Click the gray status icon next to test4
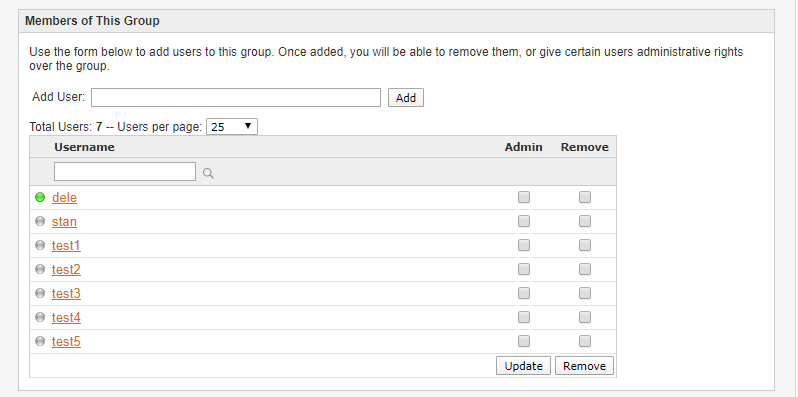798x397 pixels. point(40,317)
